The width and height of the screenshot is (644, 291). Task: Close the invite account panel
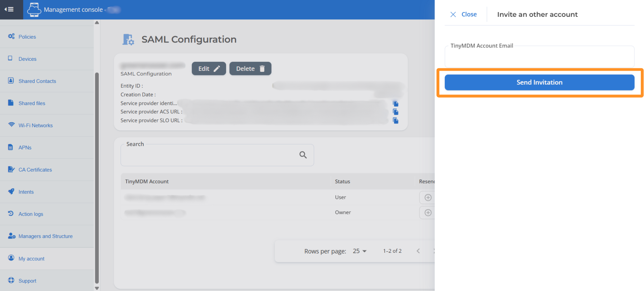coord(464,14)
